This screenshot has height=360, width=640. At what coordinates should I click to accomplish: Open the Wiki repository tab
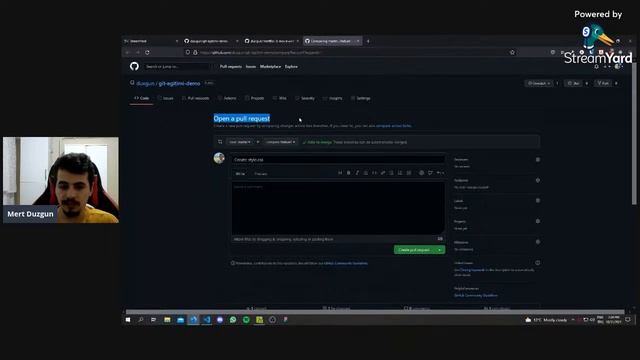[280, 98]
